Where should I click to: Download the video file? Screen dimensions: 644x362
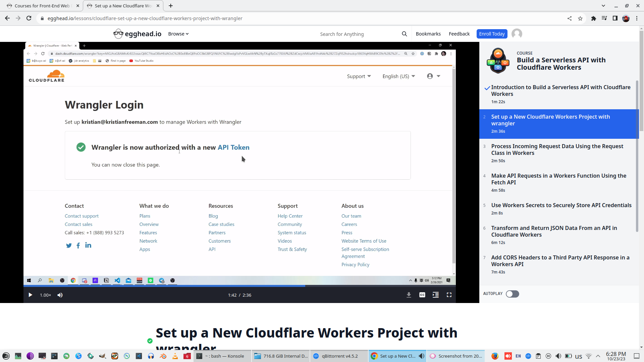tap(409, 295)
